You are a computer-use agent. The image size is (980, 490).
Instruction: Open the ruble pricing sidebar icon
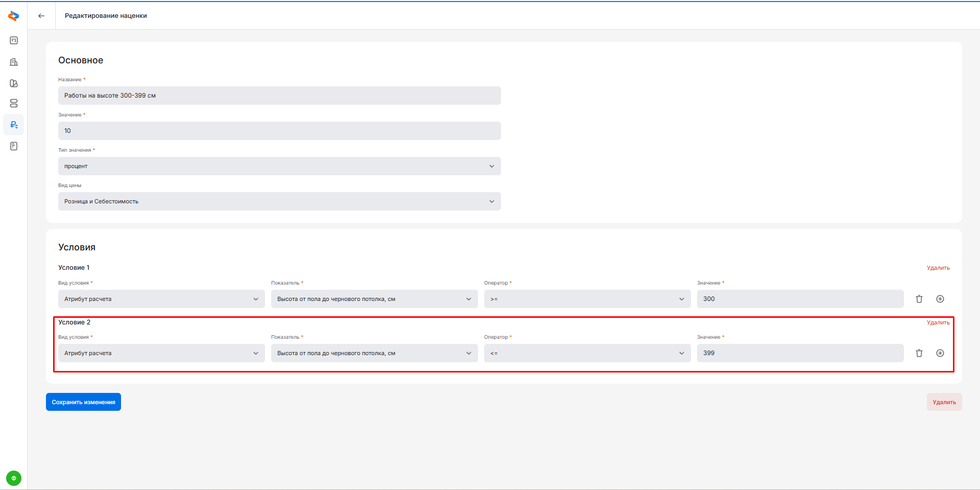tap(14, 125)
